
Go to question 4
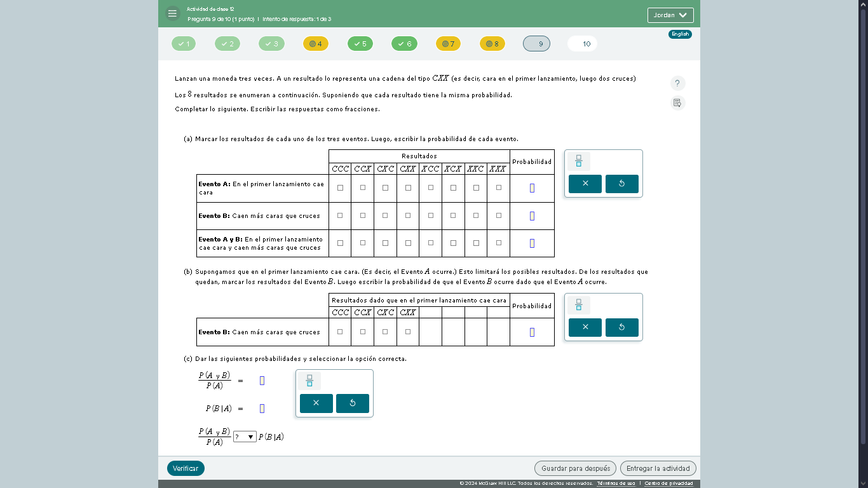pos(316,44)
